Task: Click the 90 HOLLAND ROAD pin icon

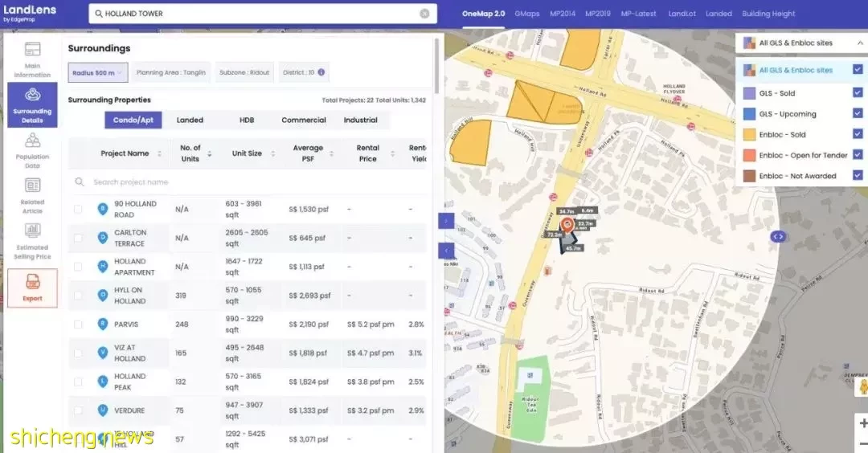Action: pyautogui.click(x=102, y=209)
